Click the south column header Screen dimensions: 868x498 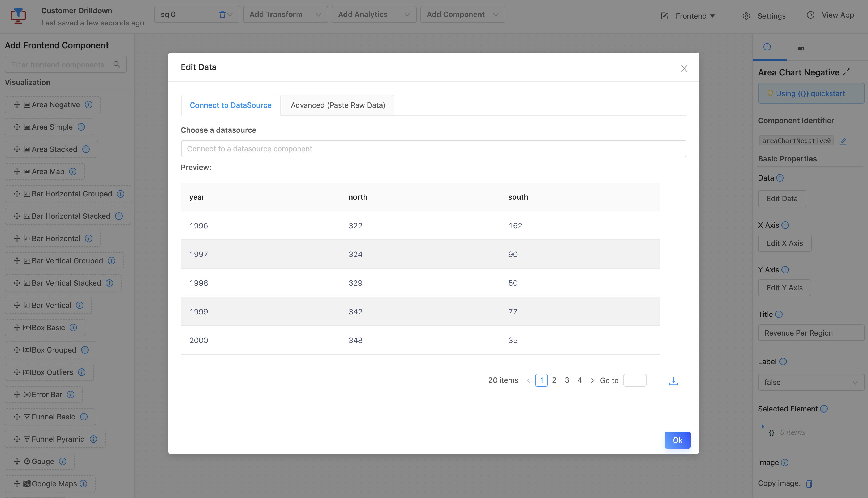pyautogui.click(x=518, y=197)
